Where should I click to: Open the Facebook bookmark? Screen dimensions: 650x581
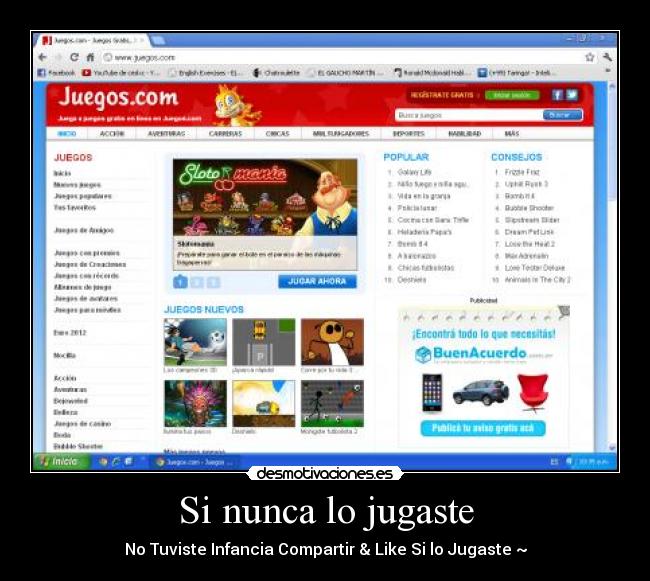pos(56,73)
